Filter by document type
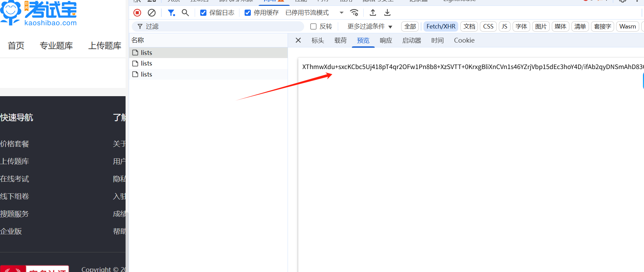This screenshot has height=272, width=644. point(469,26)
